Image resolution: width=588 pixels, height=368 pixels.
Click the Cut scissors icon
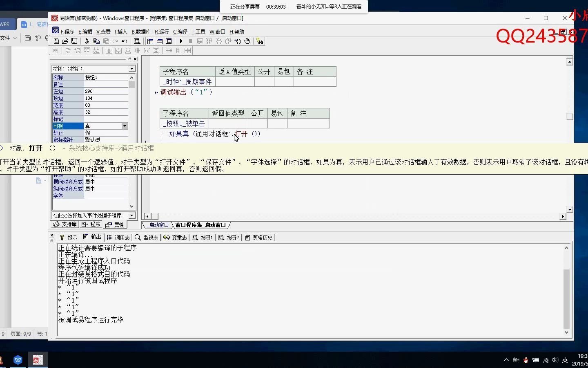87,41
